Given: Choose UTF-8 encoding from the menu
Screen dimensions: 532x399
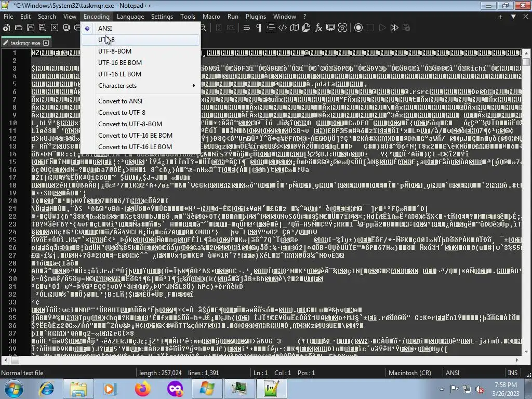Looking at the screenshot, I should (x=140, y=40).
